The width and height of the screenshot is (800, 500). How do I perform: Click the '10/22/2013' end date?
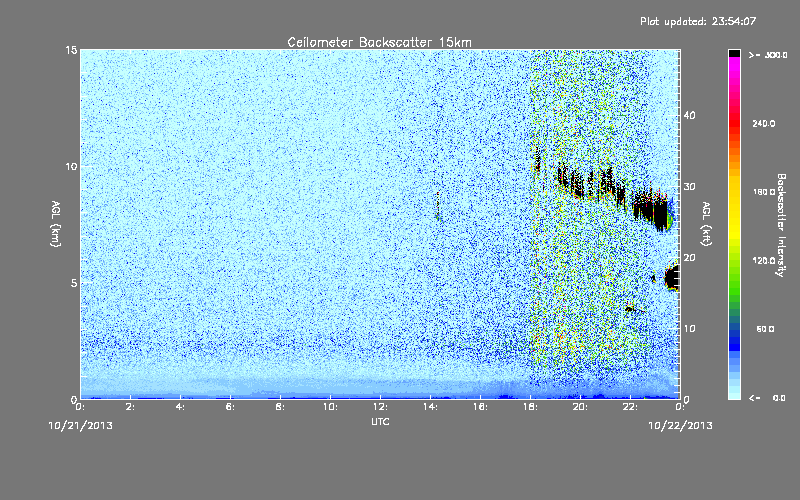click(x=680, y=425)
